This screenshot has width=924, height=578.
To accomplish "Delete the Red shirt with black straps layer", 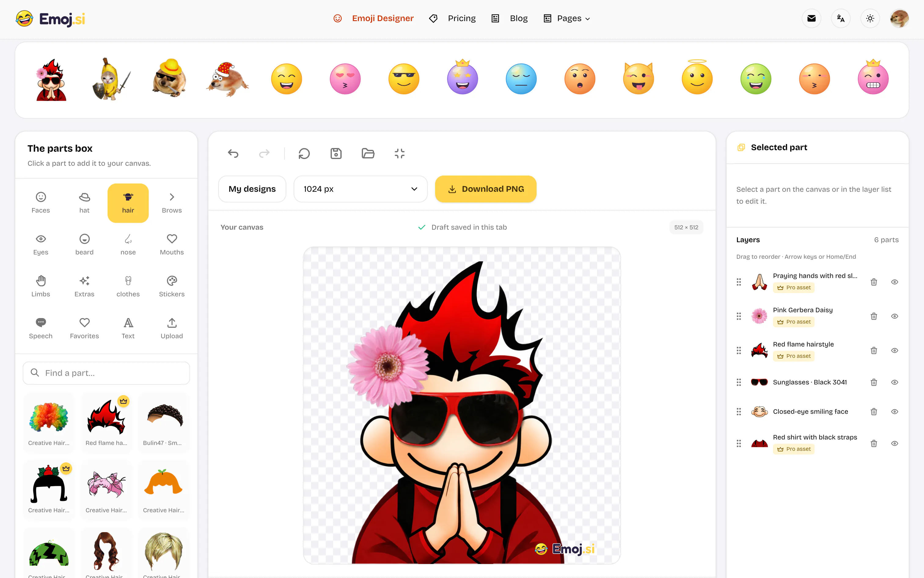I will (x=874, y=443).
